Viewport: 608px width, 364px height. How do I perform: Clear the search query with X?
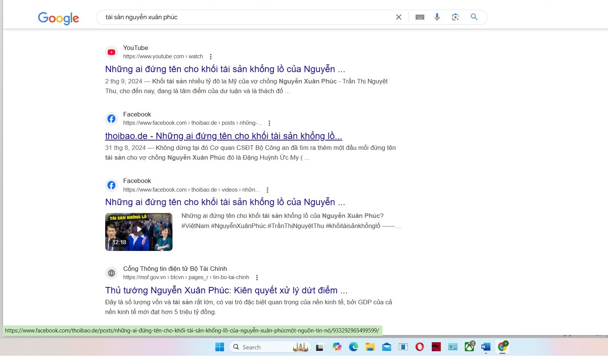pyautogui.click(x=399, y=17)
